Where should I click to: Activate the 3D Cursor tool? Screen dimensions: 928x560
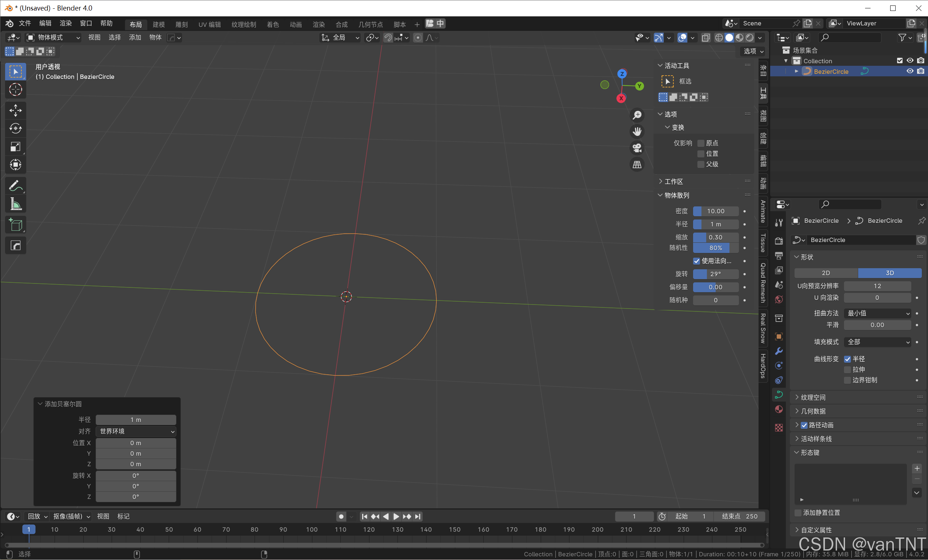[x=15, y=89]
